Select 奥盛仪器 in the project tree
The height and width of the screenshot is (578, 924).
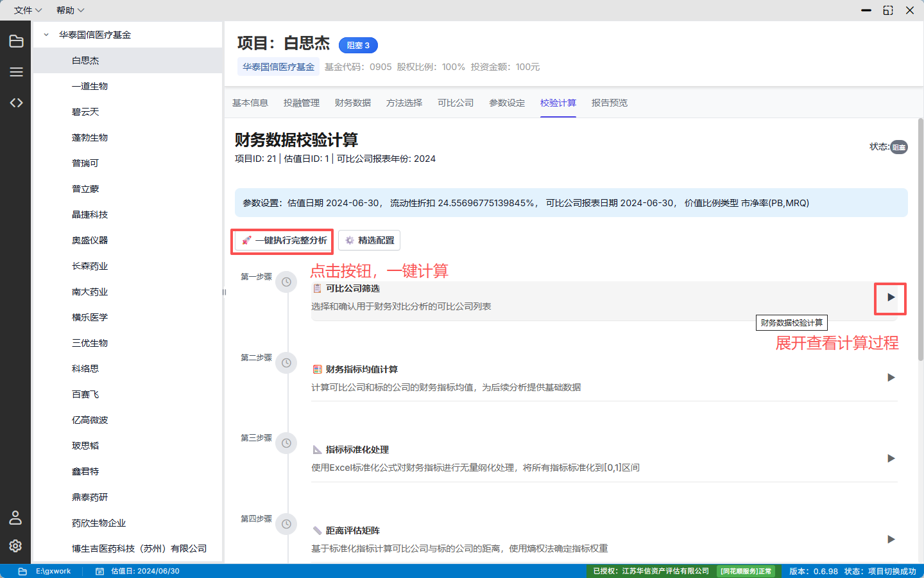point(127,240)
